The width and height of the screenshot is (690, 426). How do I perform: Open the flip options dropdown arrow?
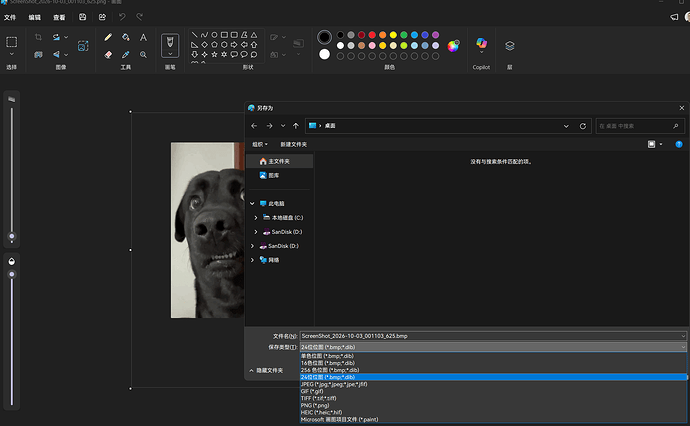click(66, 55)
